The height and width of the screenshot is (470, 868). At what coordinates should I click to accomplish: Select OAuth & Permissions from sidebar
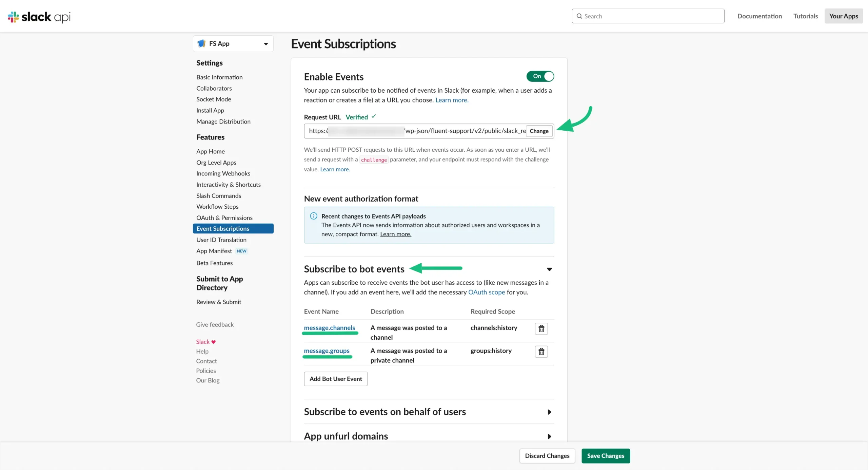[224, 217]
